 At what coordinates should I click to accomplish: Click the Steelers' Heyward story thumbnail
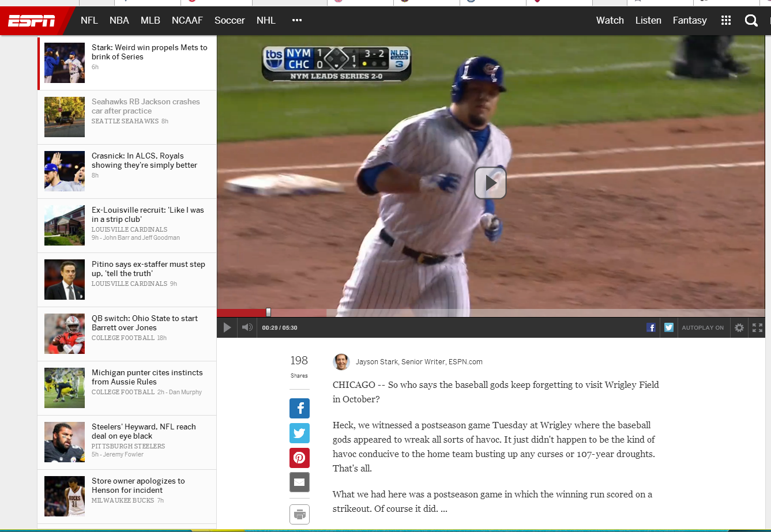click(65, 442)
